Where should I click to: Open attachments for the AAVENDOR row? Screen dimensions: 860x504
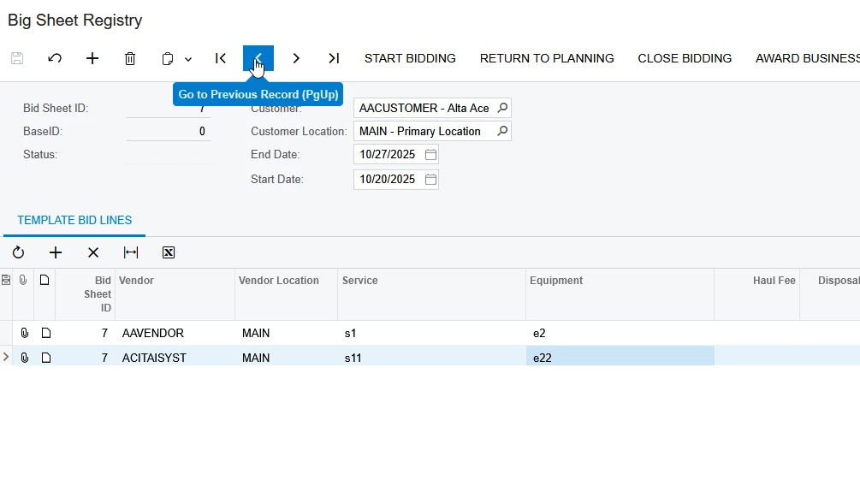click(24, 333)
